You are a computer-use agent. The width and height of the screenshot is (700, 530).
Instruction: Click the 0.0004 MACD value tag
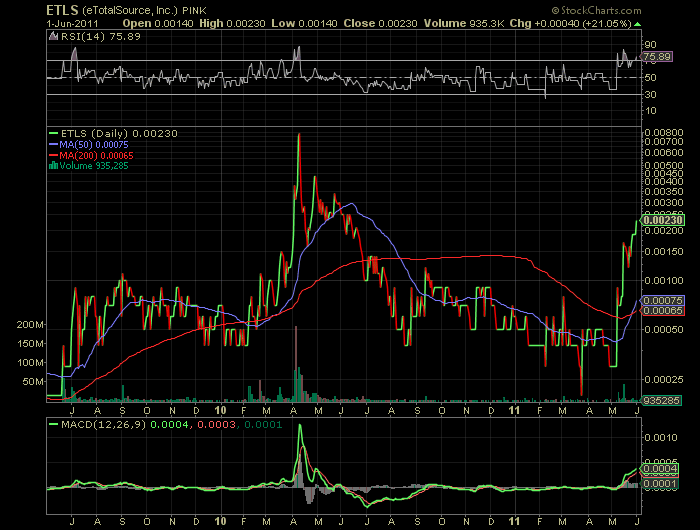point(661,468)
